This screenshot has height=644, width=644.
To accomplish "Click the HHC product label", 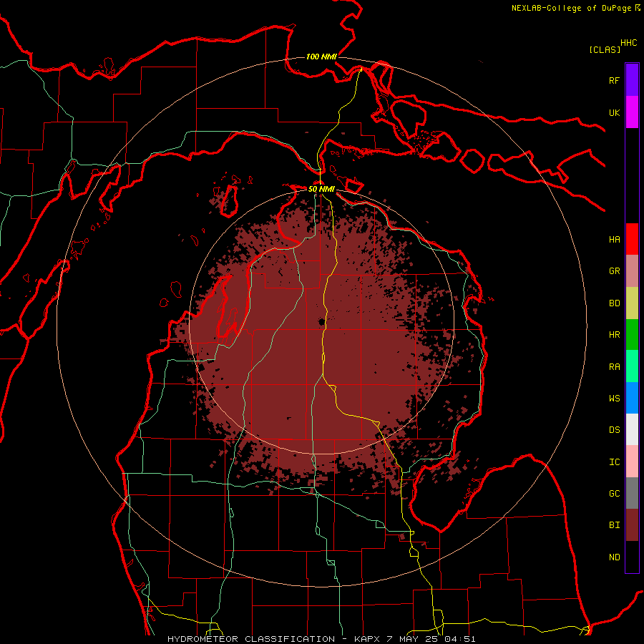I will coord(628,43).
